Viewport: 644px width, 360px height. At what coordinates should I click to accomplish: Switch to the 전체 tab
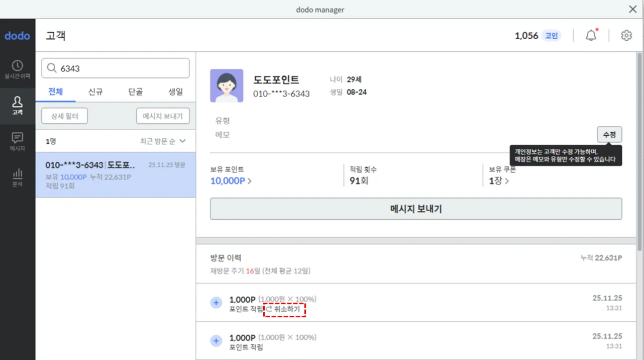[55, 92]
